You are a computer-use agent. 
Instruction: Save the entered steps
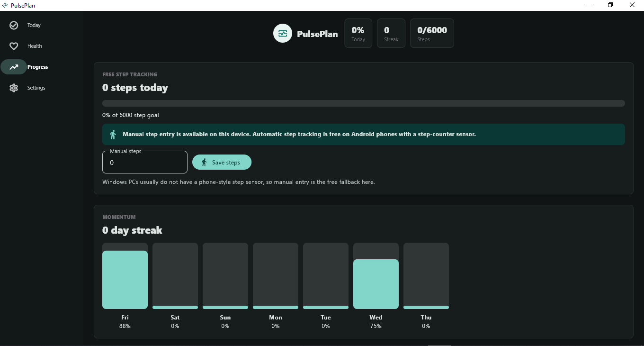pos(222,162)
